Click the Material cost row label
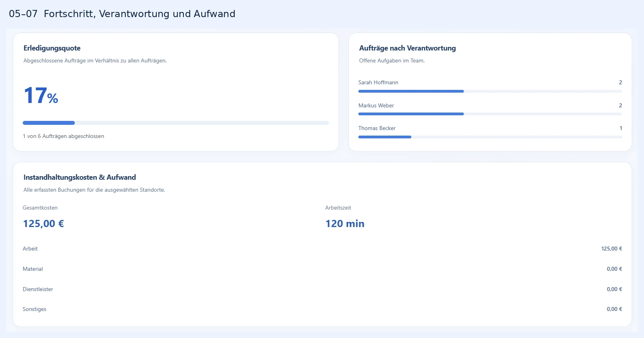This screenshot has height=338, width=644. pos(33,269)
